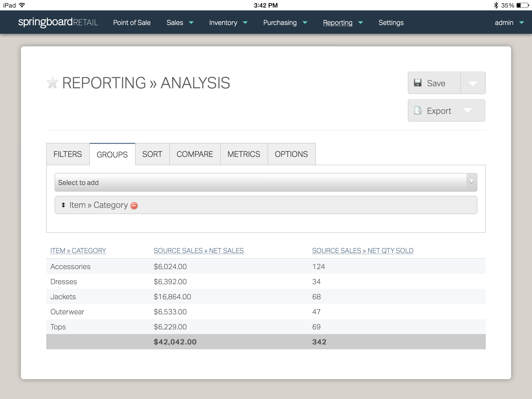The width and height of the screenshot is (532, 399).
Task: Sort by Net Qty Sold column header
Action: (363, 251)
